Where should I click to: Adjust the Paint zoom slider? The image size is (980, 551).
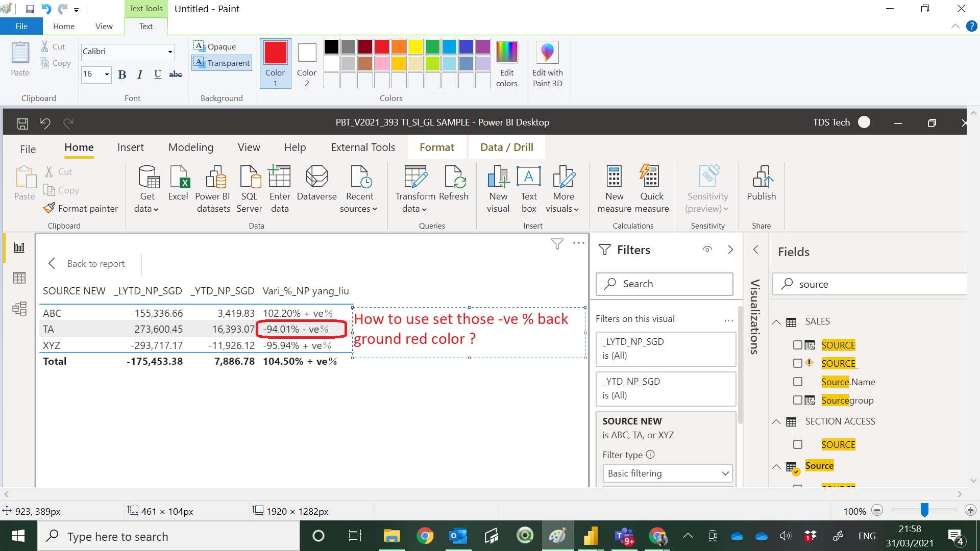pos(924,510)
